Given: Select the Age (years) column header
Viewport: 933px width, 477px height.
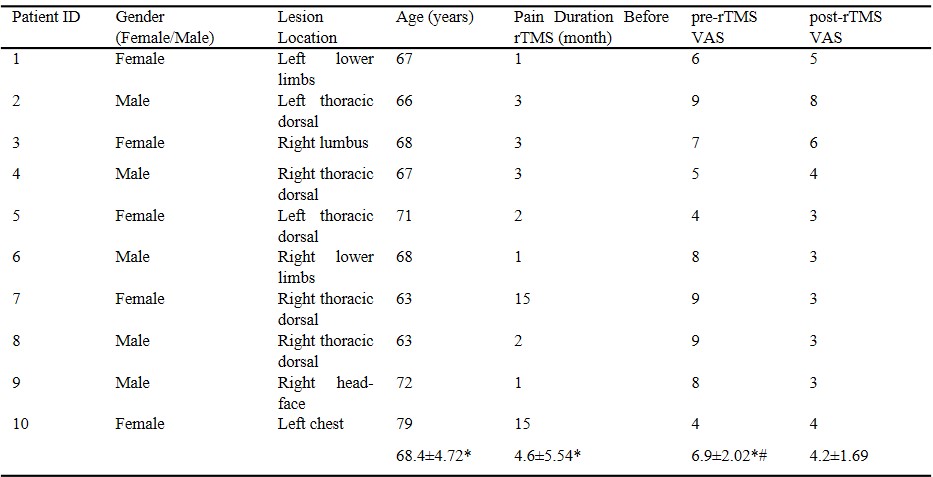Looking at the screenshot, I should coord(434,18).
